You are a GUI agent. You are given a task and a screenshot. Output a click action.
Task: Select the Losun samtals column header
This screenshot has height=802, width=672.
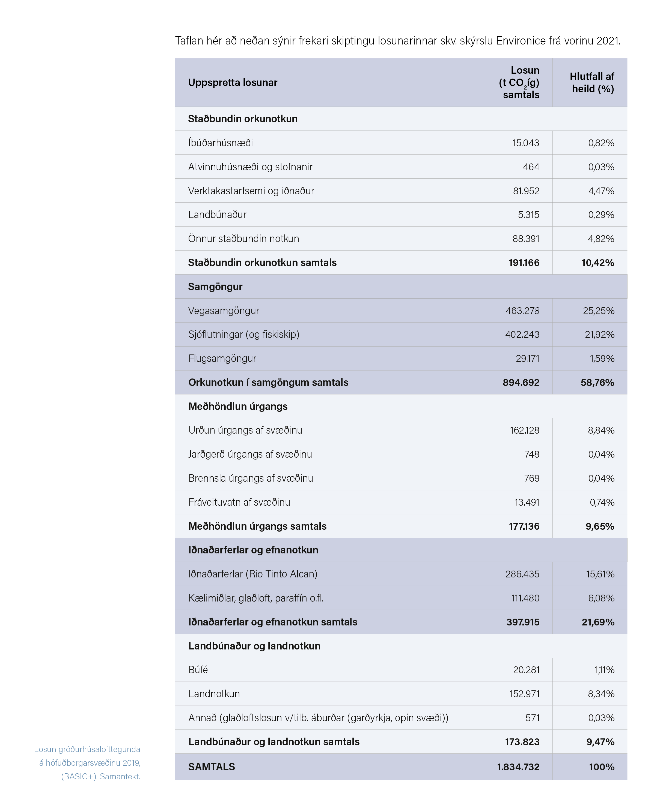pyautogui.click(x=519, y=82)
